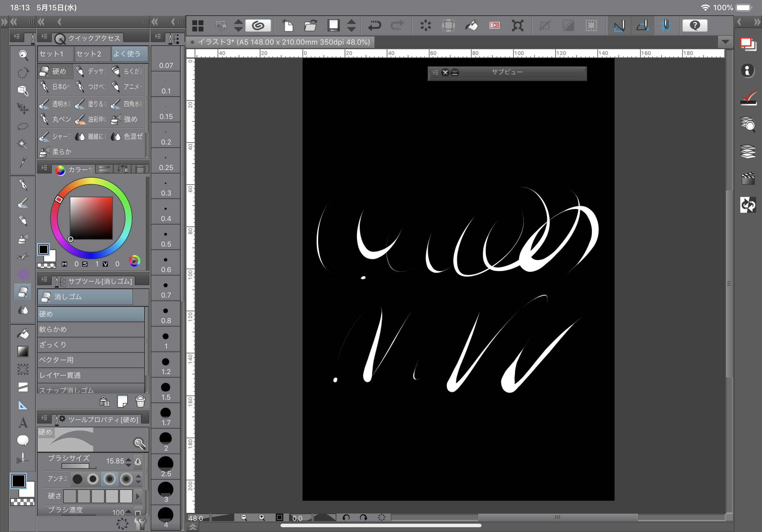762x532 pixels.
Task: Open the canvas tab dropdown arrow
Action: click(725, 42)
